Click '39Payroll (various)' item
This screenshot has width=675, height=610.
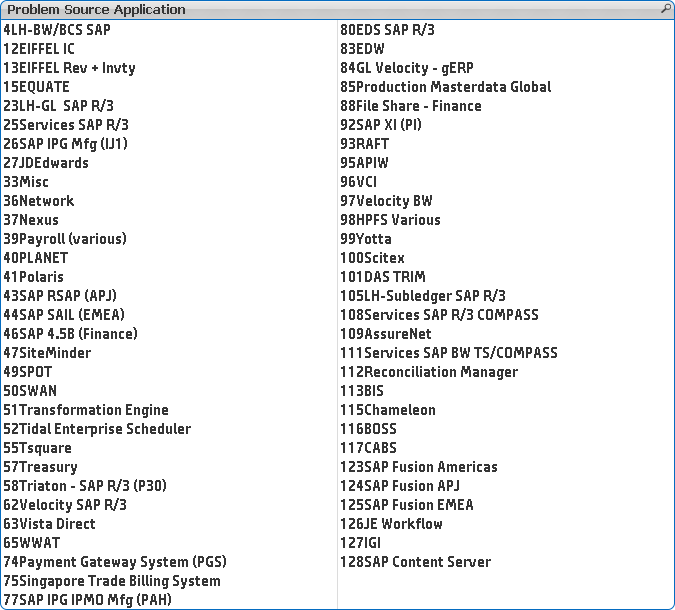click(x=169, y=238)
